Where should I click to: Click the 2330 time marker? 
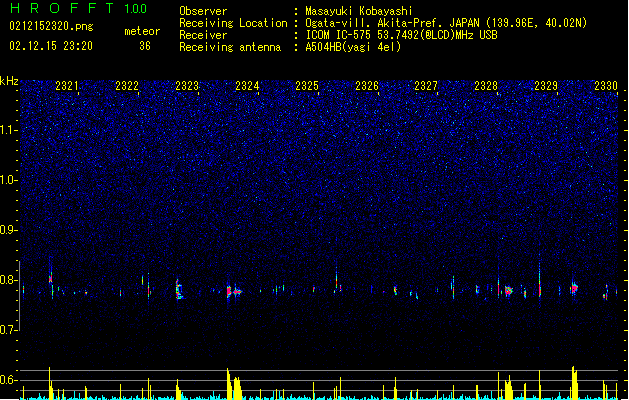pyautogui.click(x=606, y=86)
